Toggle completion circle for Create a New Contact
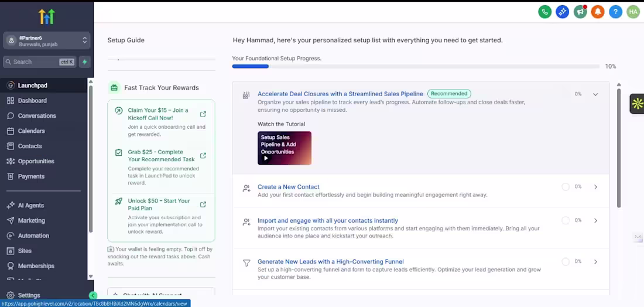 pyautogui.click(x=566, y=187)
